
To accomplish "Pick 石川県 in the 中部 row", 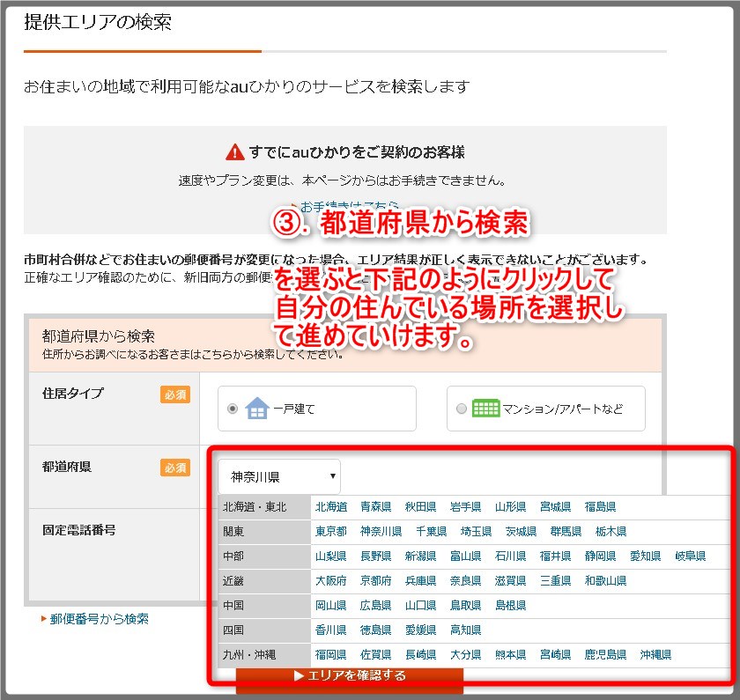I will (x=510, y=556).
